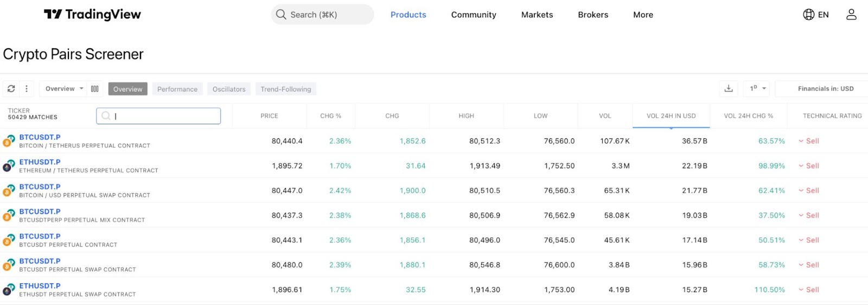This screenshot has height=305, width=868.
Task: Click low value 76,600.0
Action: [559, 265]
